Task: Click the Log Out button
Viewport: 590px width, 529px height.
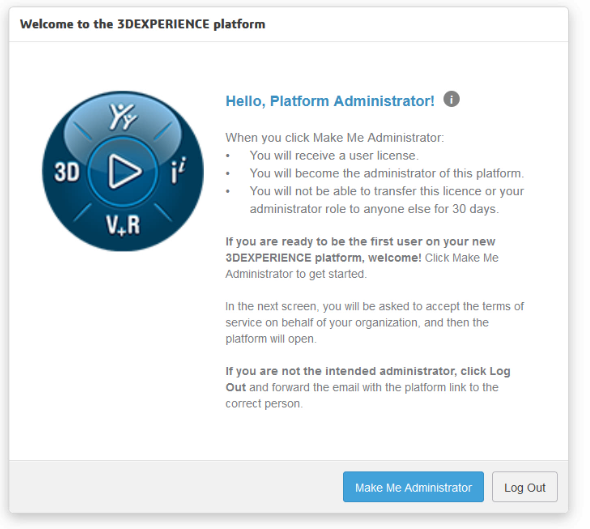Action: pos(525,487)
